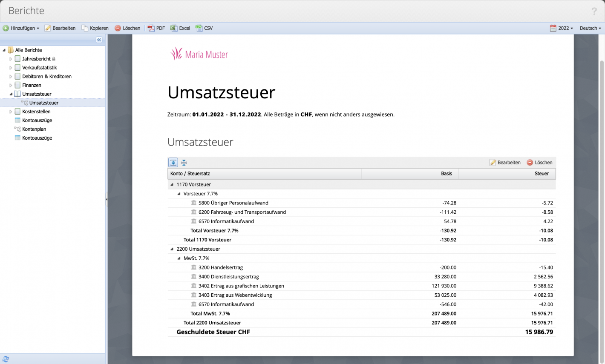Click Bearbeiten on the Umsatzsteuer table
605x364 pixels.
[x=505, y=162]
